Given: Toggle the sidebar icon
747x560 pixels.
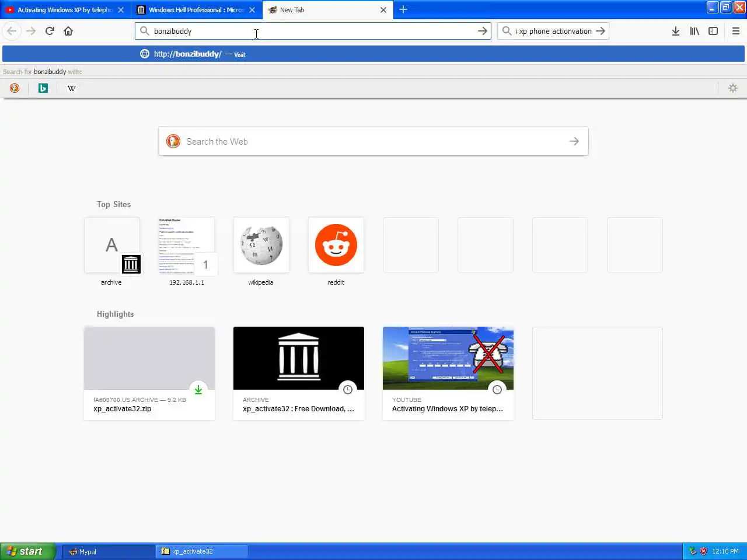Looking at the screenshot, I should click(x=713, y=31).
